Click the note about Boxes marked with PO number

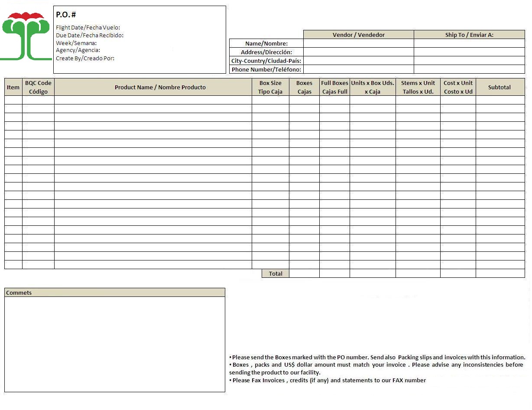(x=377, y=357)
